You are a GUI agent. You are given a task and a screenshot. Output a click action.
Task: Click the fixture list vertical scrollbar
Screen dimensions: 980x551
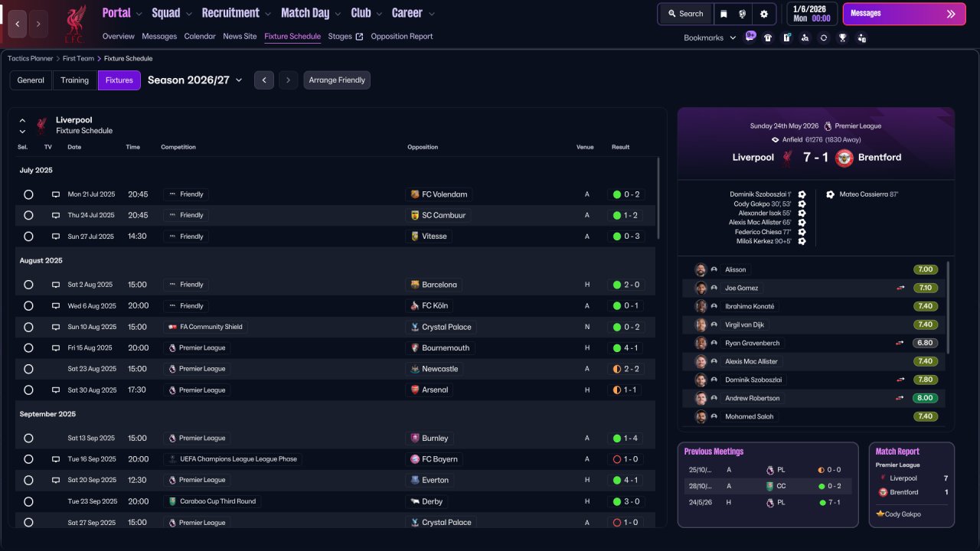658,199
